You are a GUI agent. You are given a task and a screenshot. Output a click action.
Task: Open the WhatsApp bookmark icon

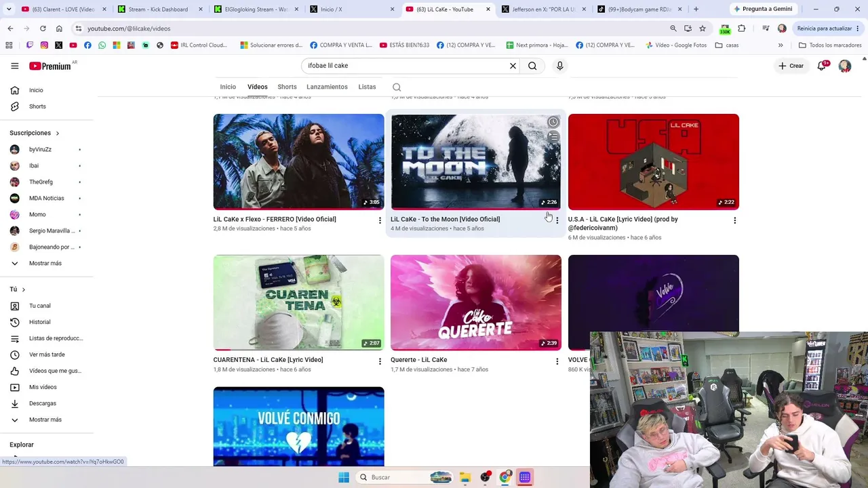click(102, 45)
